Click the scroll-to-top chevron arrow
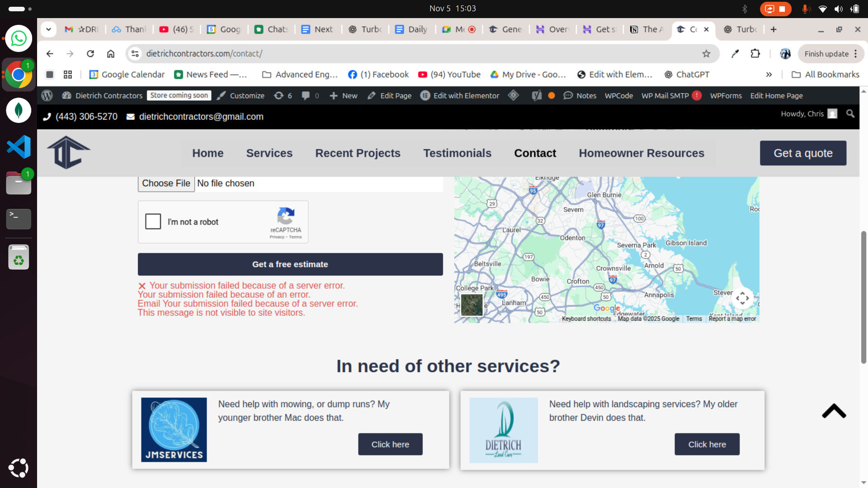Screen dimensions: 868x488 [x=834, y=411]
